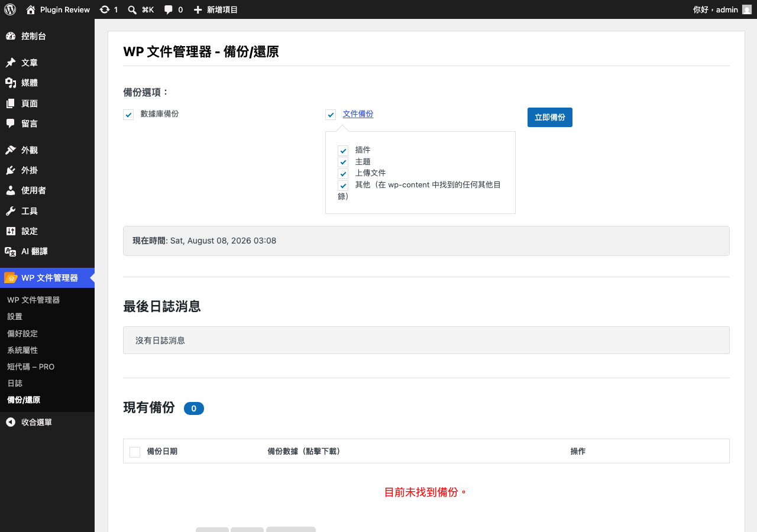The image size is (757, 532).
Task: Open WP 文件管理器 submenu item
Action: click(47, 300)
